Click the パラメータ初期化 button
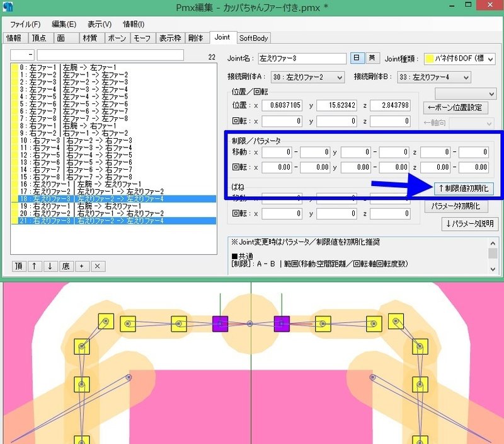The width and height of the screenshot is (504, 444). (456, 206)
